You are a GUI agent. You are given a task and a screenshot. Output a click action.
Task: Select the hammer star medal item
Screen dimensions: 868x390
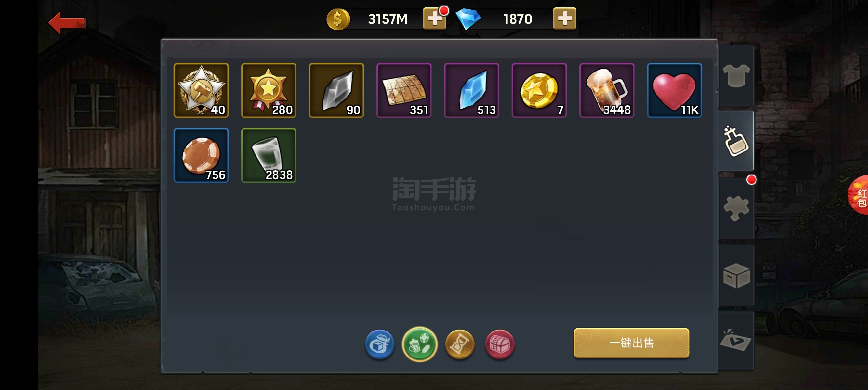coord(201,90)
